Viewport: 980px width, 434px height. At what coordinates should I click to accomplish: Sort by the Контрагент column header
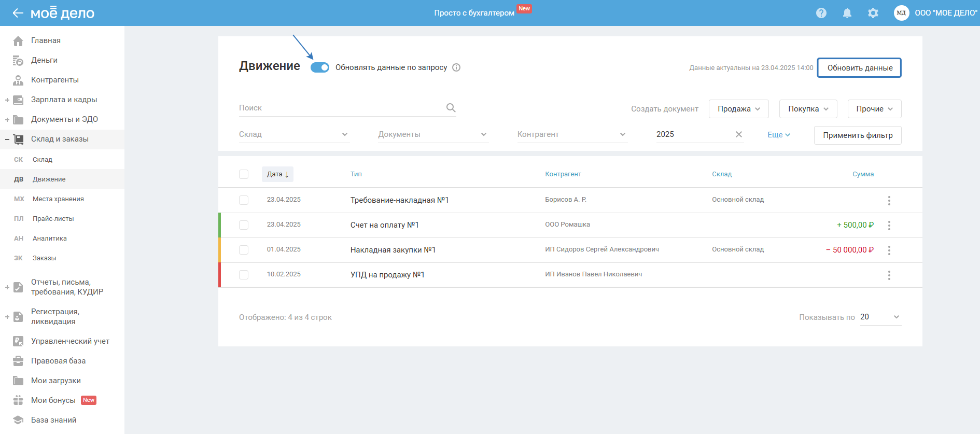563,174
